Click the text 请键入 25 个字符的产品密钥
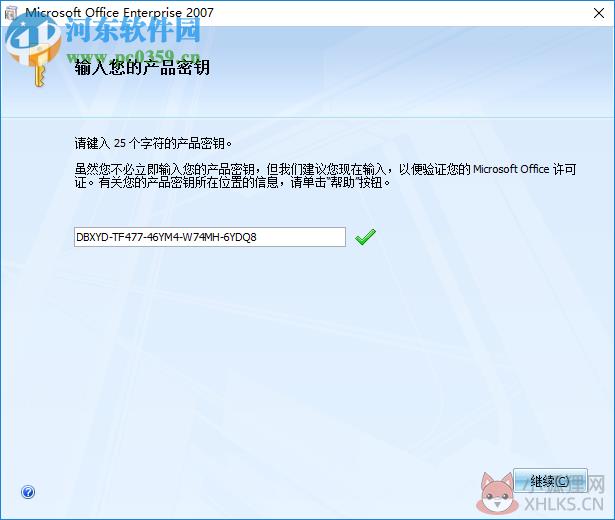The image size is (615, 520). click(153, 144)
